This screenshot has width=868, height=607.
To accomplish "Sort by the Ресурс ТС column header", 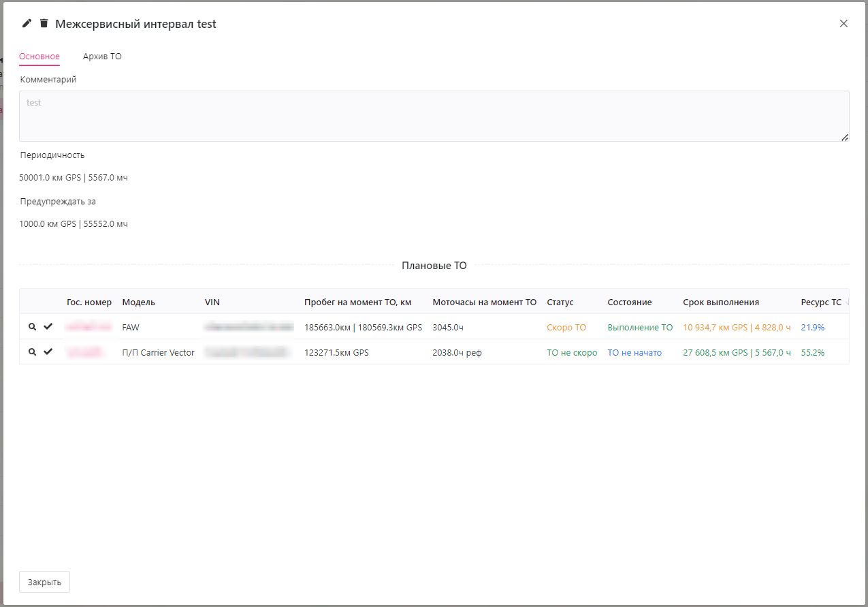I will 821,302.
